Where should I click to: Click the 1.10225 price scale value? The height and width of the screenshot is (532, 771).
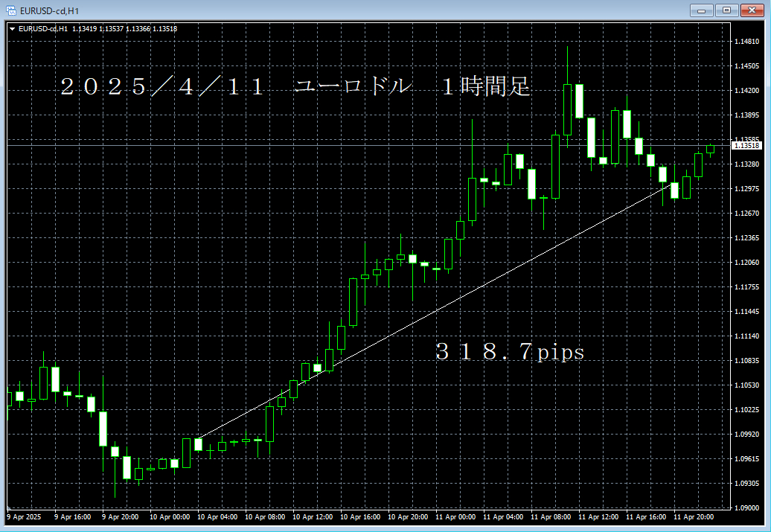pos(746,410)
